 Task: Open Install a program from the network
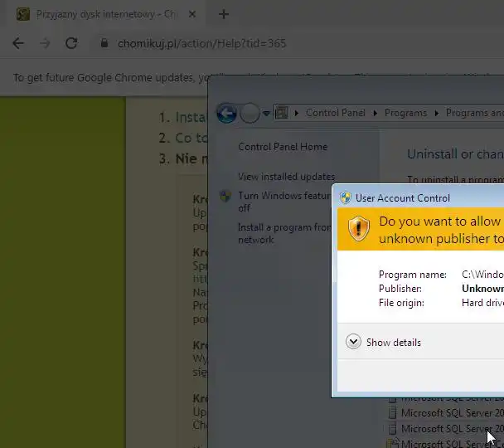(x=284, y=233)
